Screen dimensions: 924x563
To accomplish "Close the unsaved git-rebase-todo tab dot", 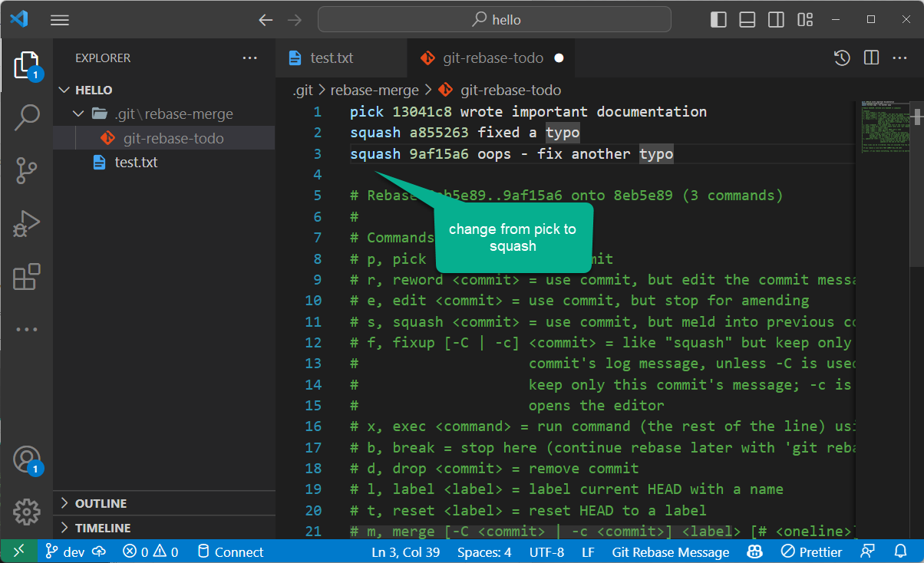I will pyautogui.click(x=559, y=58).
